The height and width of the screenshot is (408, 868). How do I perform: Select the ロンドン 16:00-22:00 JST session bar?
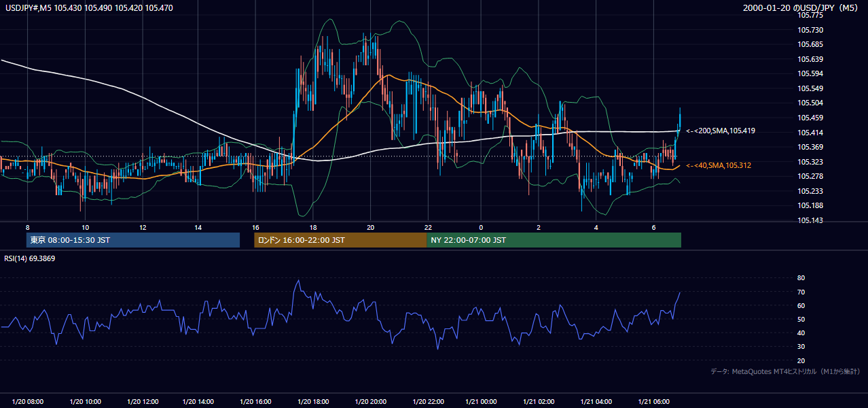tap(340, 240)
